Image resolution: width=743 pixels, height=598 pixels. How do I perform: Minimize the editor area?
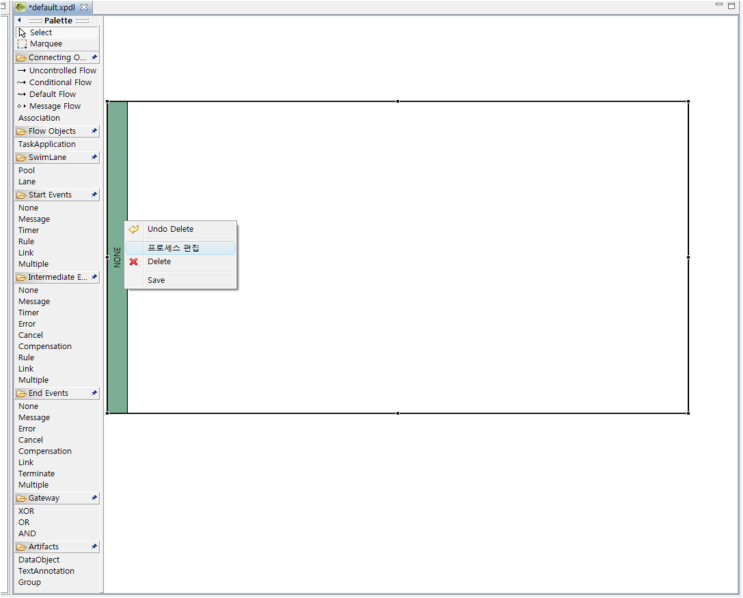point(719,5)
